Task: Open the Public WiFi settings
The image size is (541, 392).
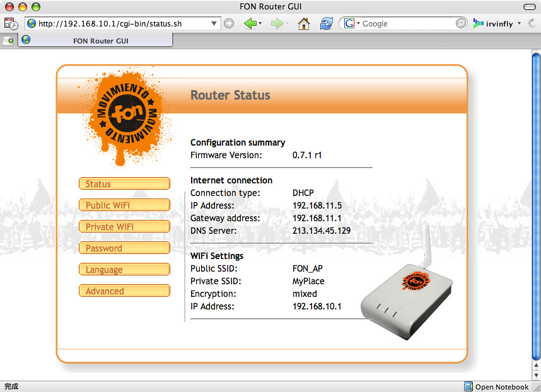Action: coord(124,205)
